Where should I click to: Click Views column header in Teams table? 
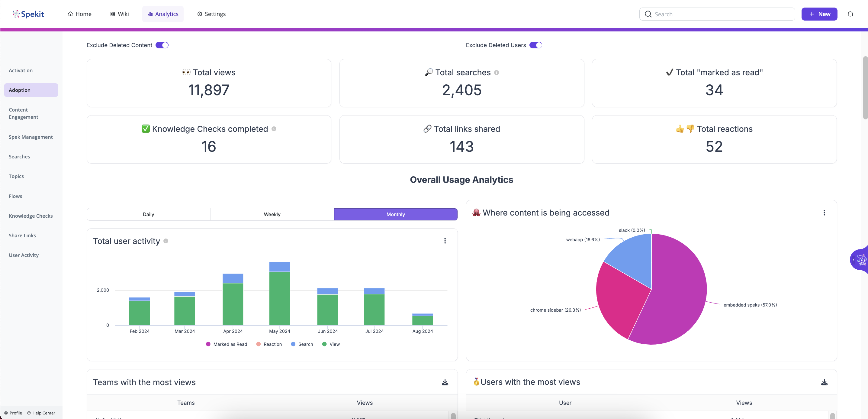(x=365, y=403)
